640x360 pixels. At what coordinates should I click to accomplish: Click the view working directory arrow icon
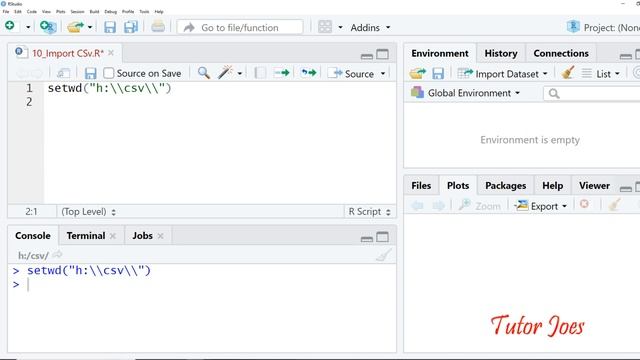[x=58, y=255]
